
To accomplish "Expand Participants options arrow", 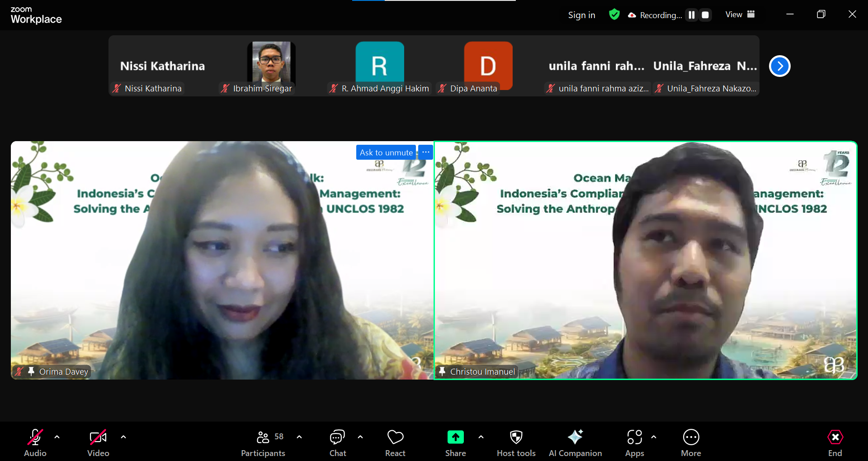I will (x=299, y=437).
